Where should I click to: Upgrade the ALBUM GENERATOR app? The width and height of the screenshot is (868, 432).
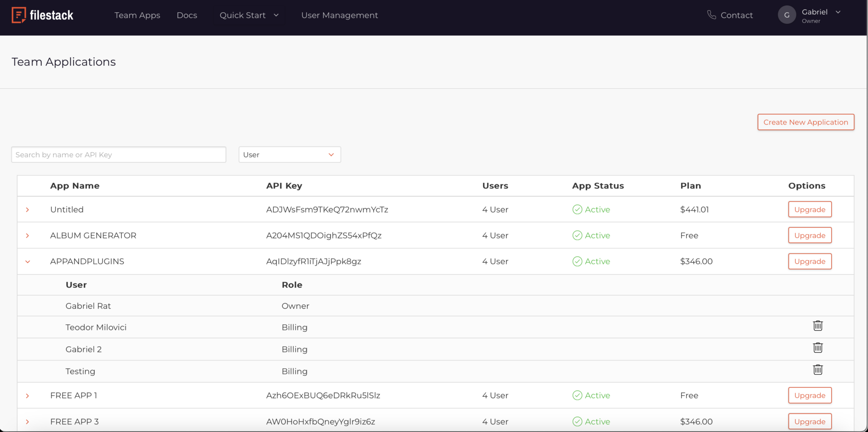pyautogui.click(x=810, y=235)
